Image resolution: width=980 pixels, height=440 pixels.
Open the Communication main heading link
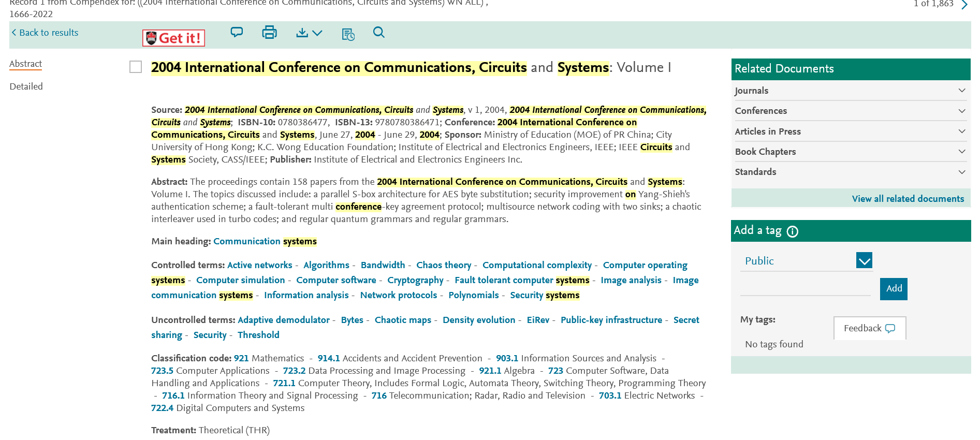[247, 241]
